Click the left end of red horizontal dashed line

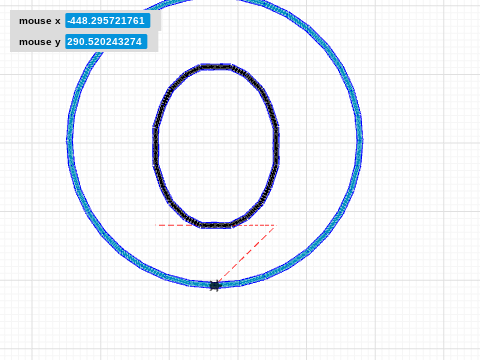(x=157, y=225)
